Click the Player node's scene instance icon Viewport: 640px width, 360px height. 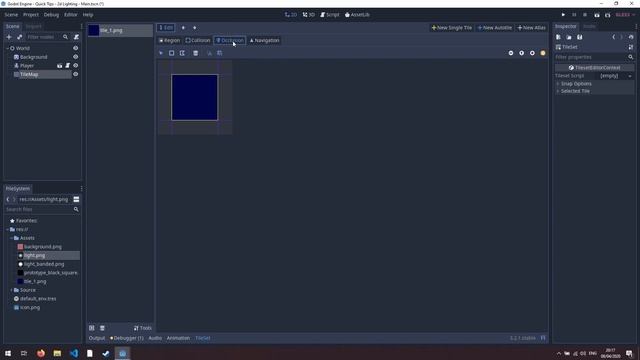point(60,66)
